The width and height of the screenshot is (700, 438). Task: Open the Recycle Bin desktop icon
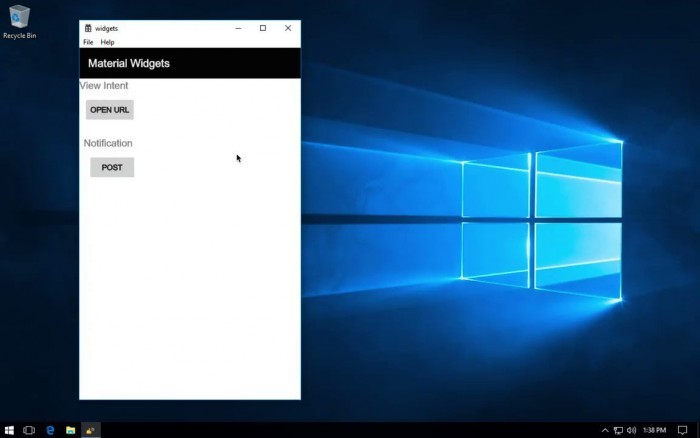[19, 21]
